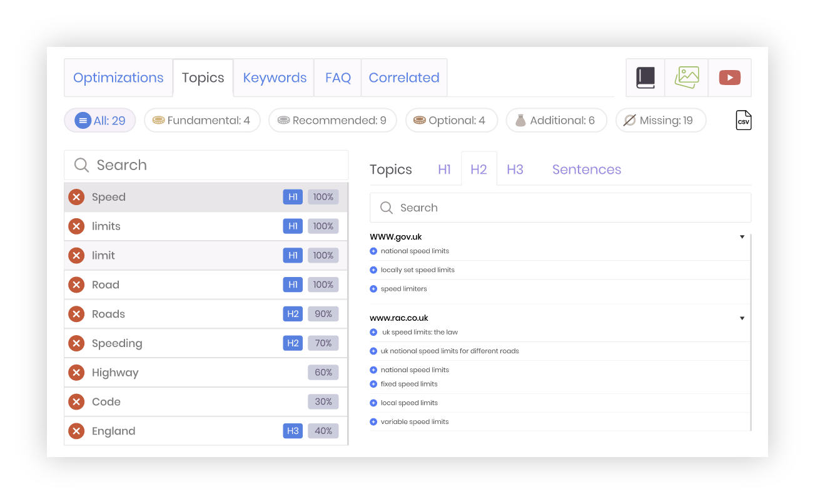Viewport: 815px width, 504px height.
Task: Click the 70% progress badge for Speeding
Action: pos(323,343)
